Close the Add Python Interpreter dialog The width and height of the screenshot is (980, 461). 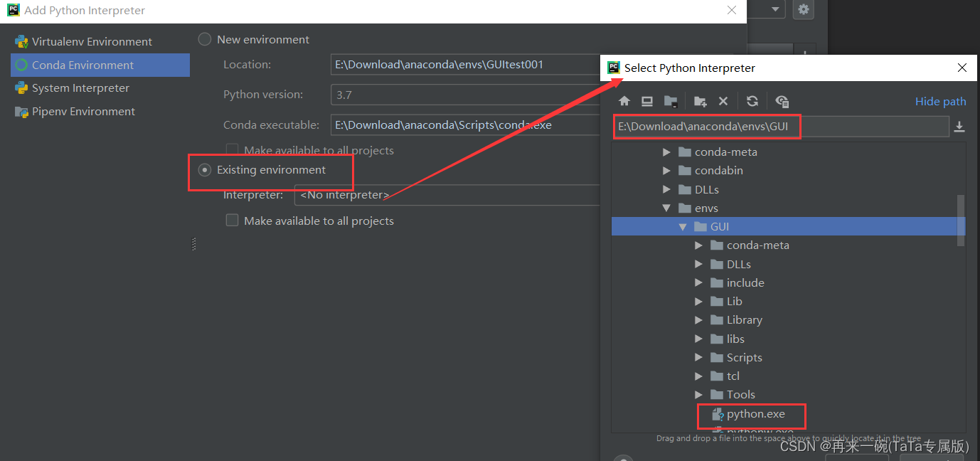coord(731,10)
